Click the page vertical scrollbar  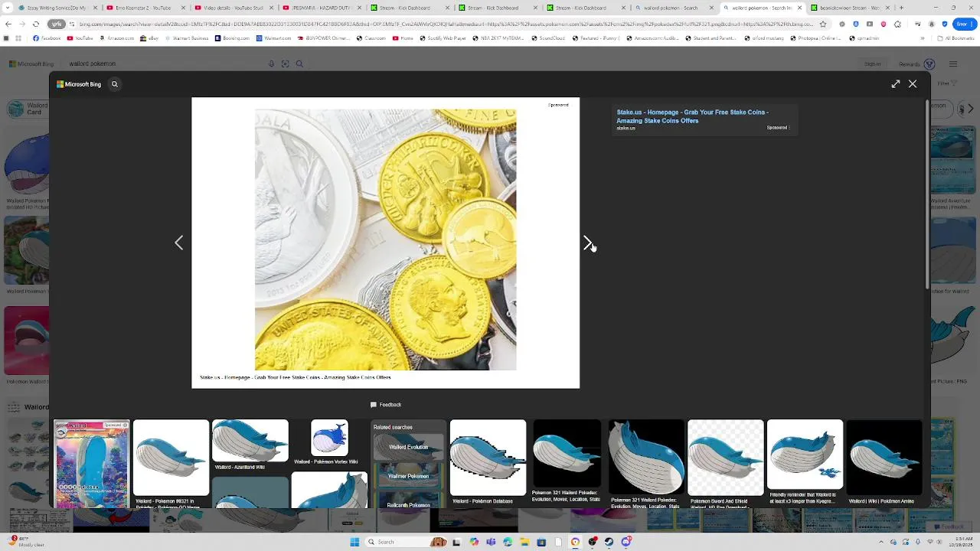tap(928, 193)
